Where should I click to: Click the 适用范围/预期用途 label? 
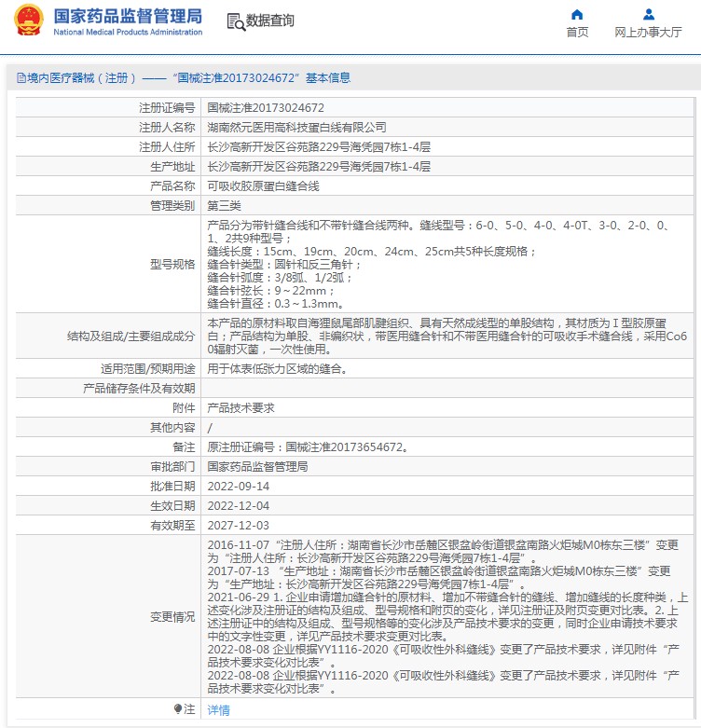point(147,368)
